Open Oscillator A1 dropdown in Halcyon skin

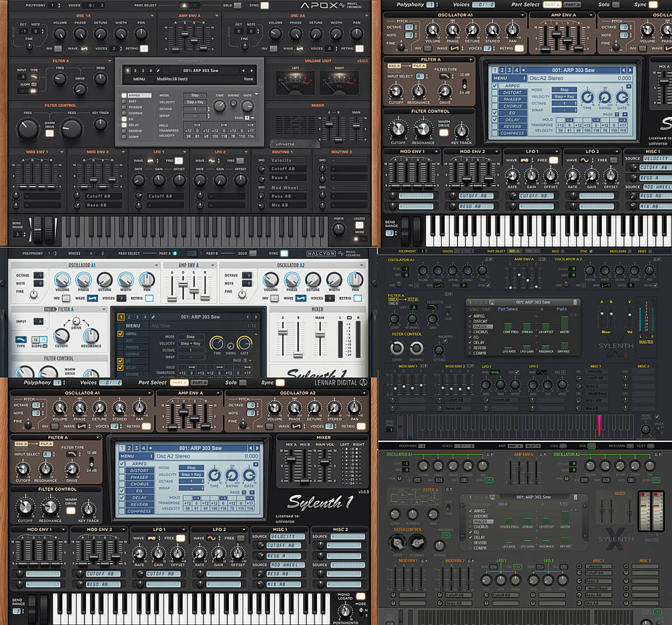(157, 265)
